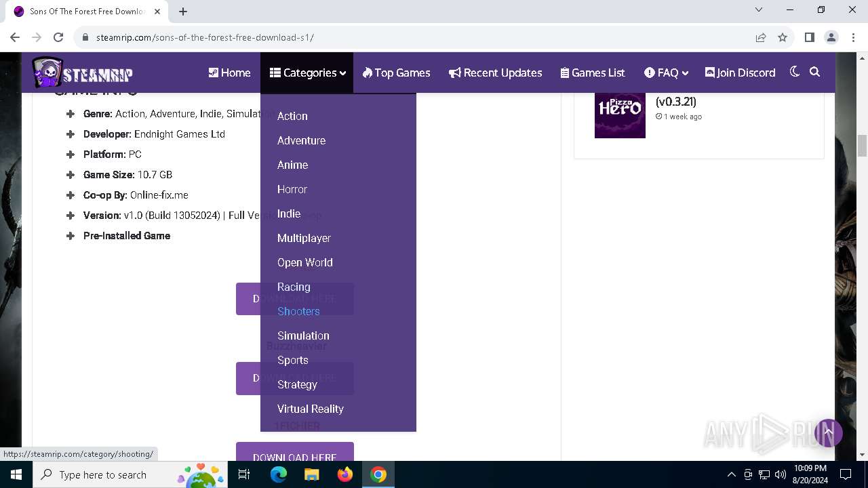Viewport: 868px width, 488px height.
Task: Open Games List page
Action: [x=593, y=73]
